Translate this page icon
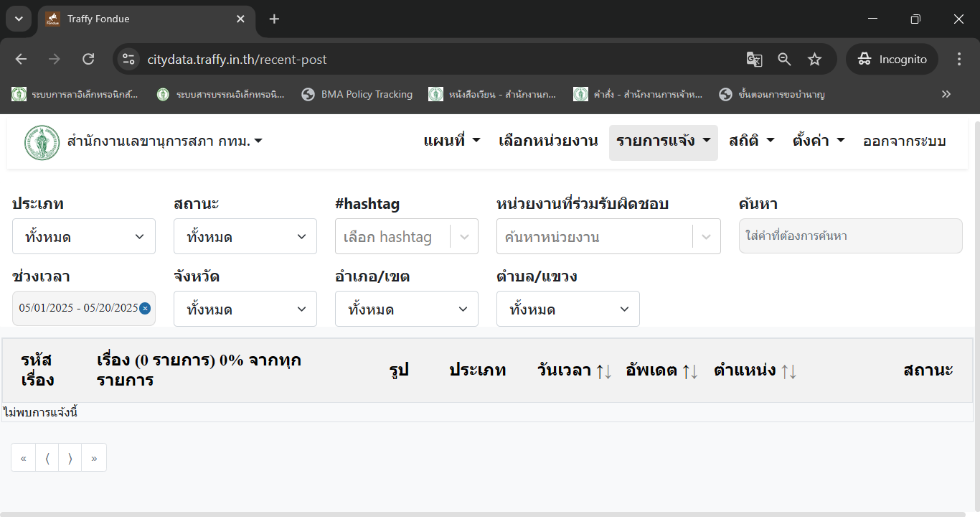Viewport: 980px width, 517px height. (754, 60)
